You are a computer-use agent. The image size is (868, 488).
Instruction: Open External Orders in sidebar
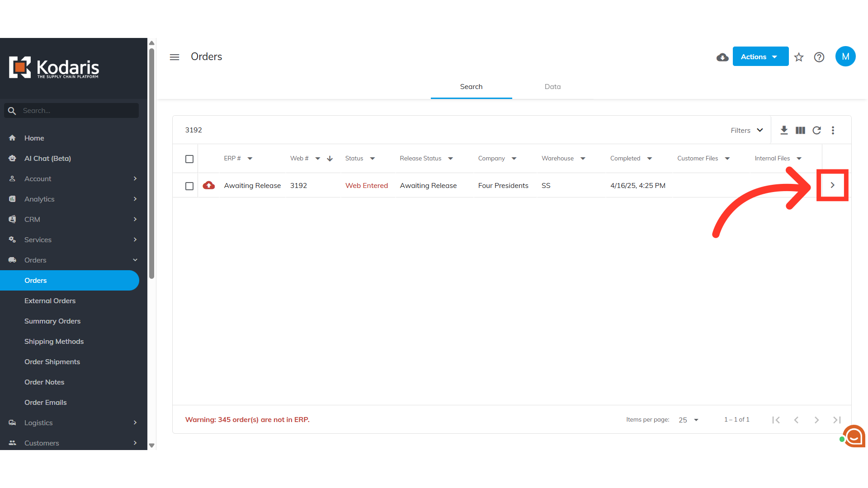click(x=50, y=301)
